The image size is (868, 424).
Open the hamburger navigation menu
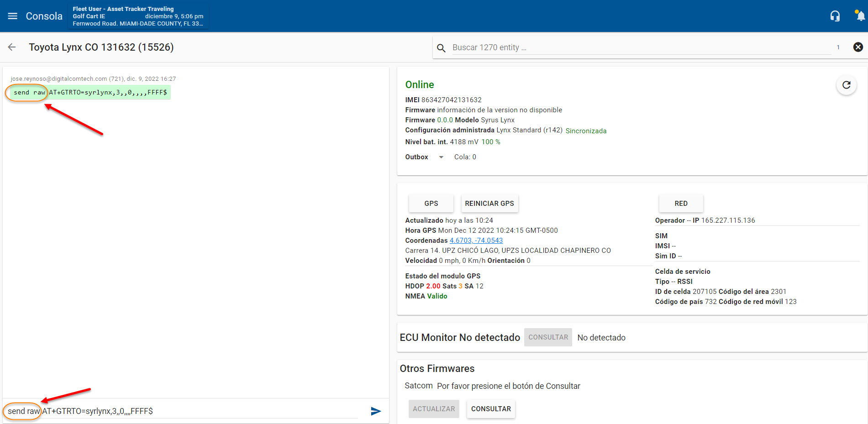pyautogui.click(x=13, y=16)
